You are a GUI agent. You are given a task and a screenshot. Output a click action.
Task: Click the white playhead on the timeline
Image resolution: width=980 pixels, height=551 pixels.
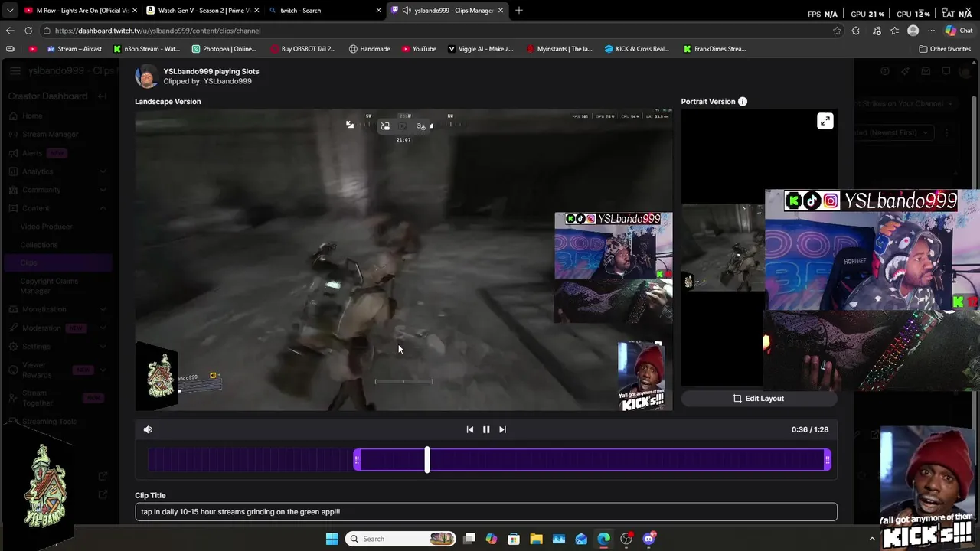click(427, 459)
